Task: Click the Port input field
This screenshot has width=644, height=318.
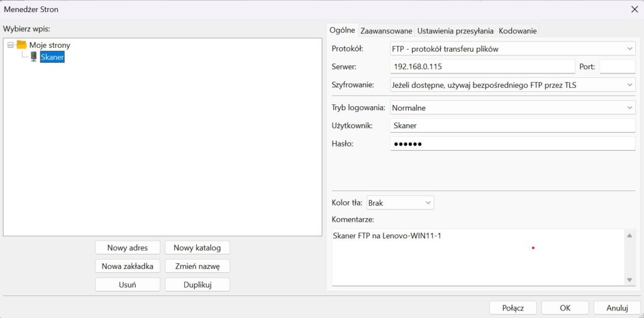Action: [617, 67]
